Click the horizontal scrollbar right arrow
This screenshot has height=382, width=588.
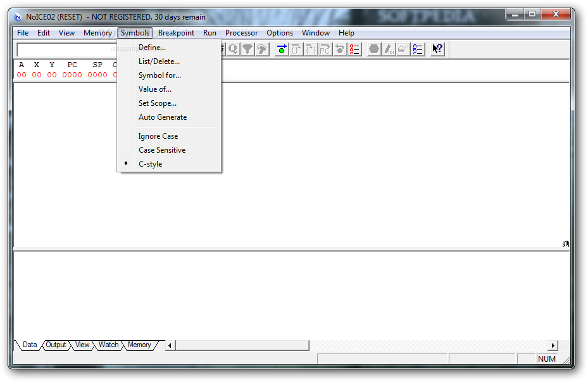553,345
